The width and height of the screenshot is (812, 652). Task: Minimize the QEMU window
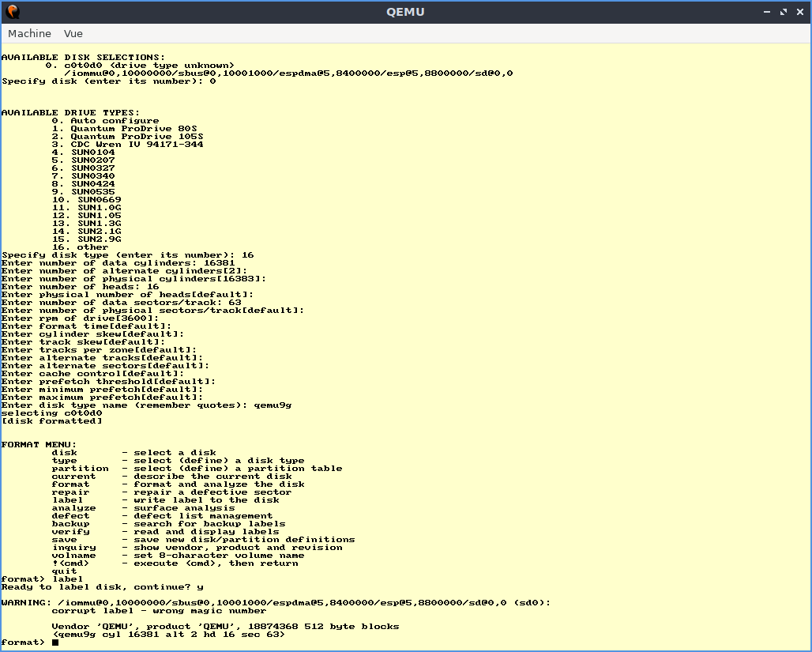pos(767,12)
